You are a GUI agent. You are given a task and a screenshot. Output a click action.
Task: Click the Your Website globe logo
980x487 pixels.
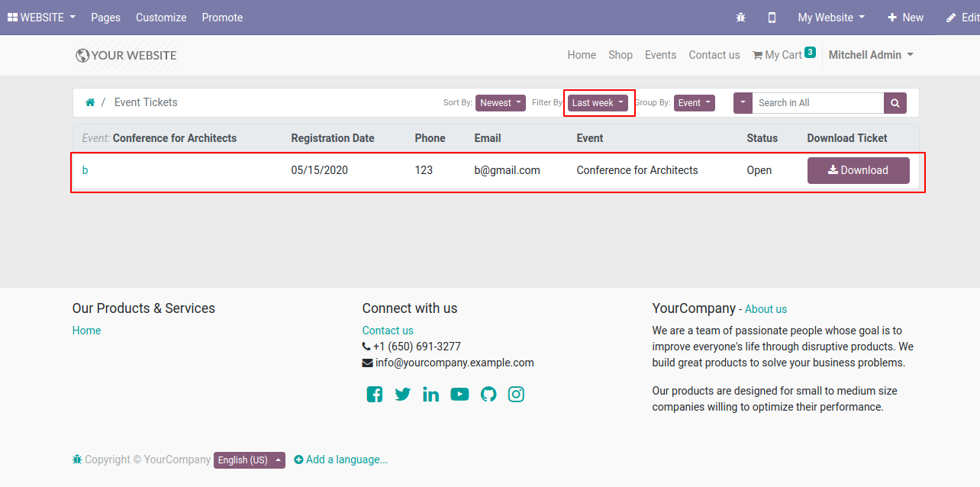coord(126,55)
